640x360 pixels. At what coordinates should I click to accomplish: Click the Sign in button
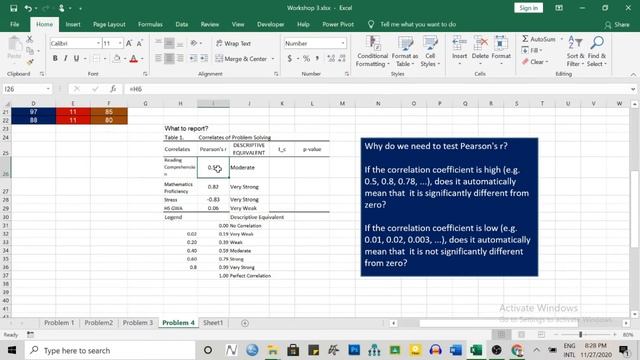point(529,8)
